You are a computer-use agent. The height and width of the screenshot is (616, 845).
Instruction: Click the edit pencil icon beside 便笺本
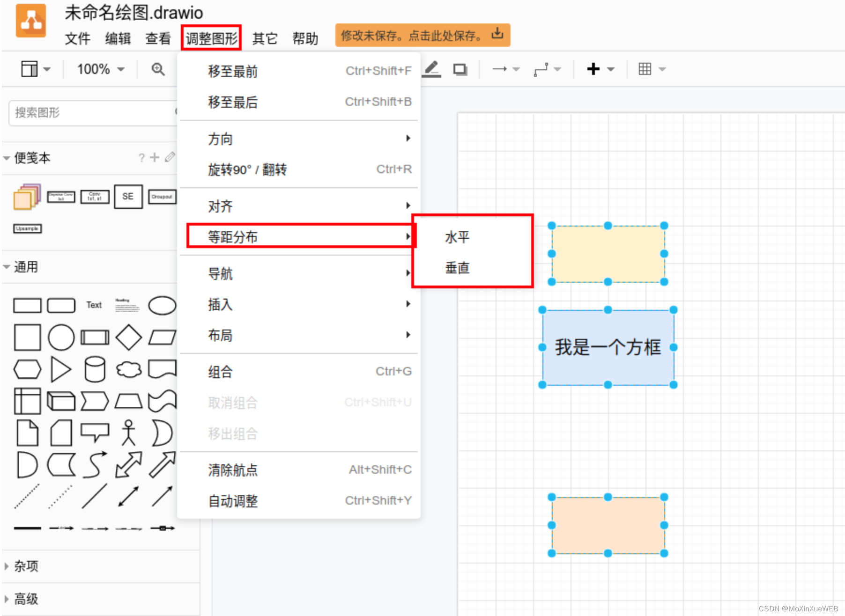(170, 157)
